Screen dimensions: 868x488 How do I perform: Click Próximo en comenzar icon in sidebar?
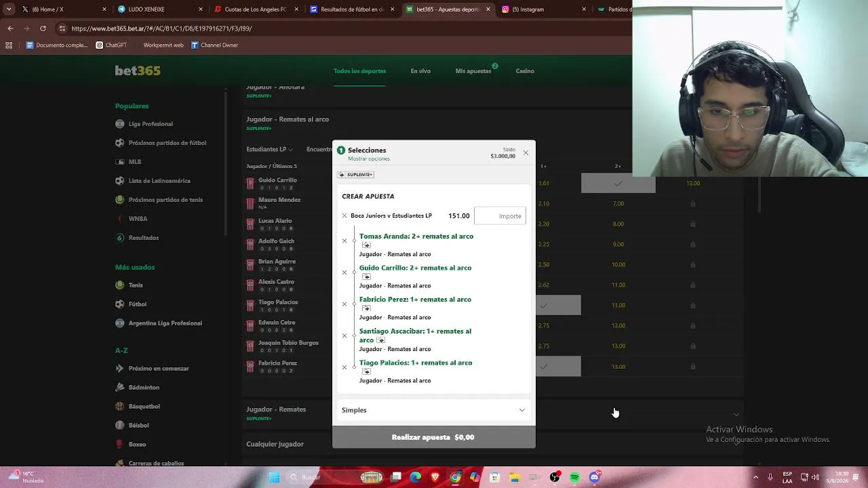click(x=120, y=369)
